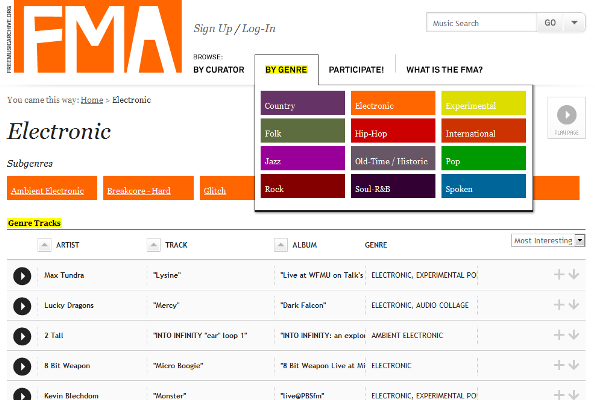The width and height of the screenshot is (595, 400).
Task: Choose Old-Time / Historic genre tile
Action: (x=393, y=158)
